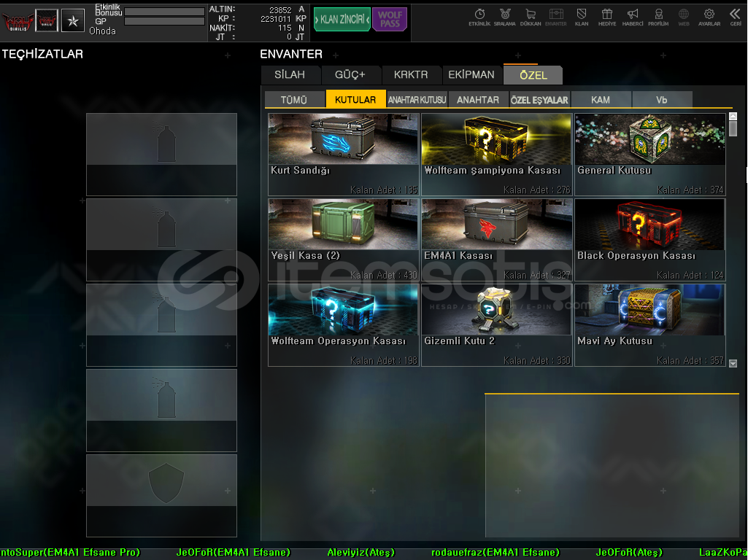
Task: Open the Ayarlar settings gear
Action: pyautogui.click(x=709, y=17)
